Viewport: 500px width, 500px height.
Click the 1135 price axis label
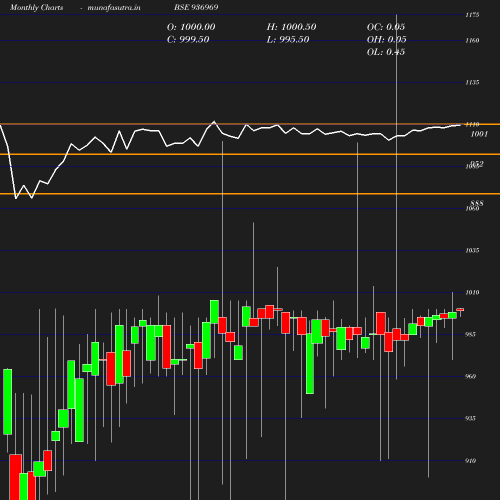point(472,82)
